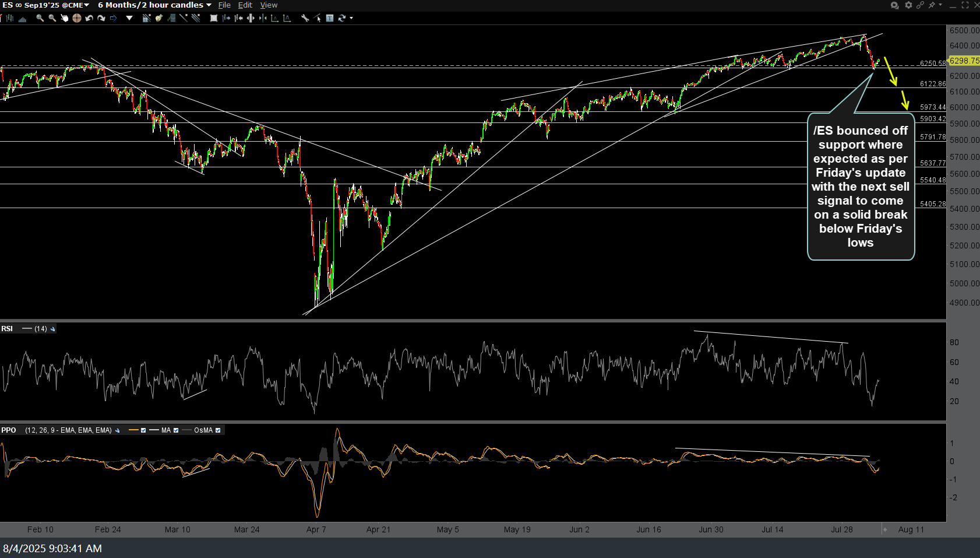Open the RSI settings wrench

point(52,329)
